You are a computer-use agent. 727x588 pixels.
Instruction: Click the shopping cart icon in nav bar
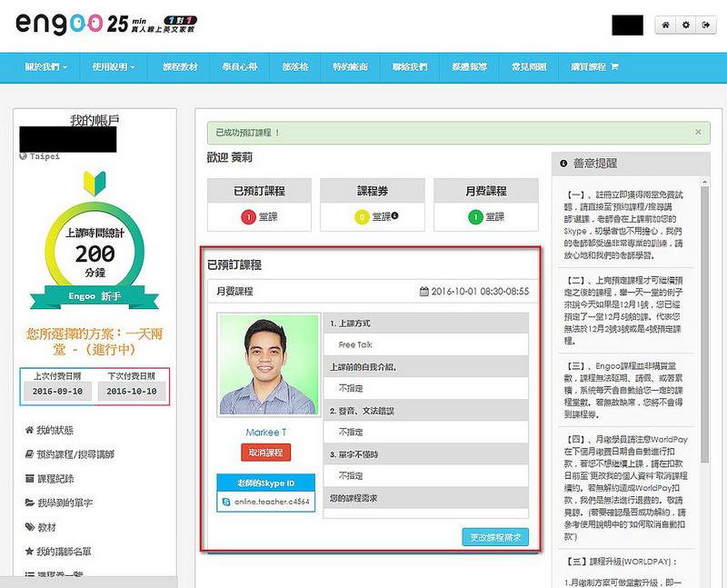click(614, 67)
